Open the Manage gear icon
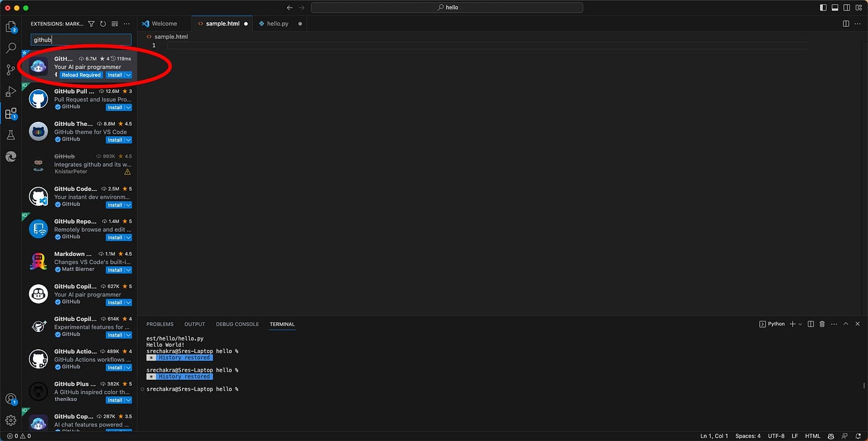 [x=11, y=421]
